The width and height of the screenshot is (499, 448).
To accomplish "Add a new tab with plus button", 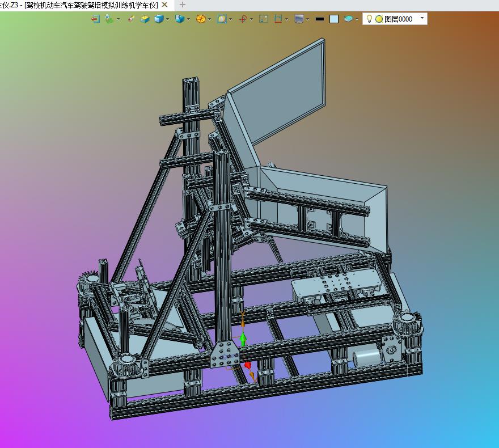I will pos(183,5).
